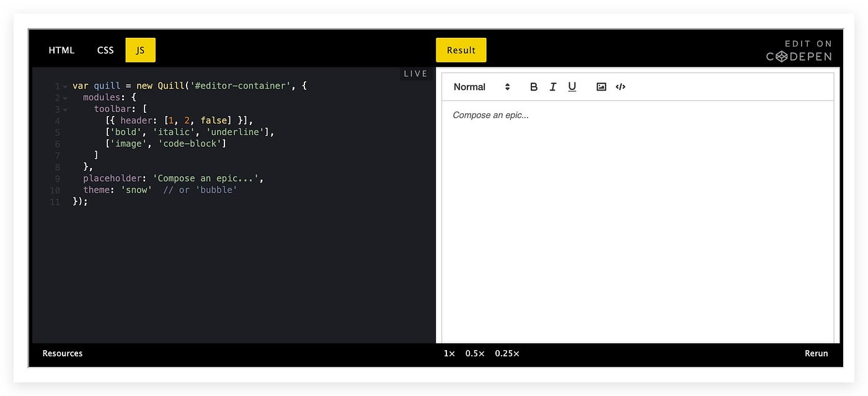This screenshot has width=868, height=396.
Task: Open the Resources button
Action: [63, 353]
